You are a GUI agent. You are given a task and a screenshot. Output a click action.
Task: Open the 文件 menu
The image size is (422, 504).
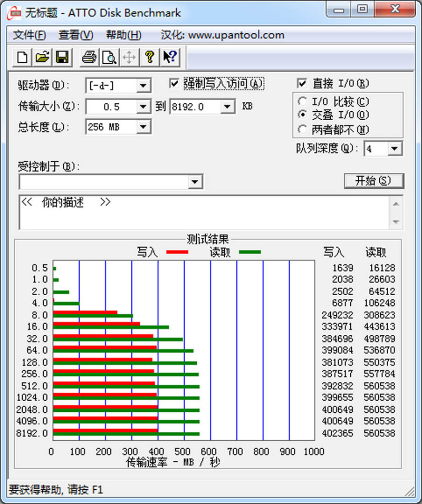click(28, 35)
